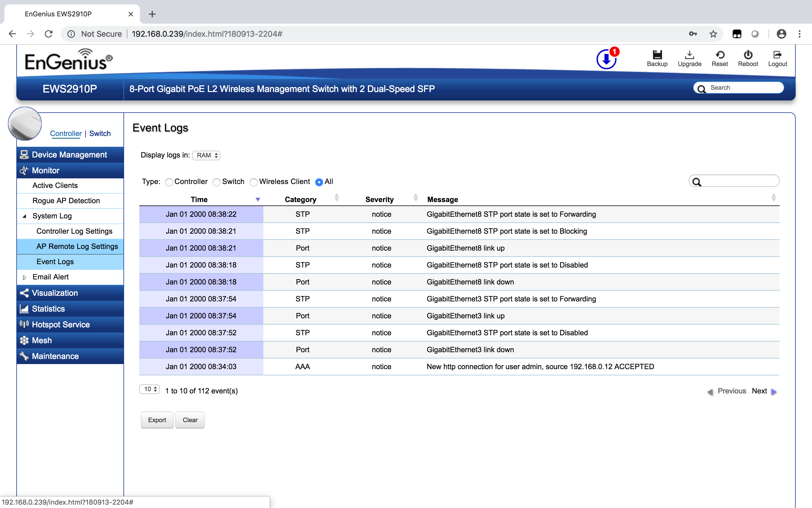Expand the Maintenance menu section

70,356
